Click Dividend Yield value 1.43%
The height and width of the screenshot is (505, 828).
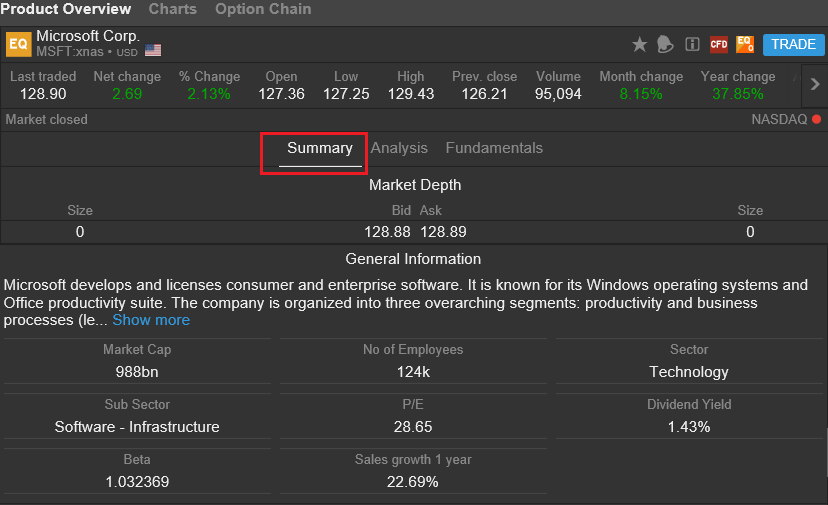pyautogui.click(x=689, y=427)
